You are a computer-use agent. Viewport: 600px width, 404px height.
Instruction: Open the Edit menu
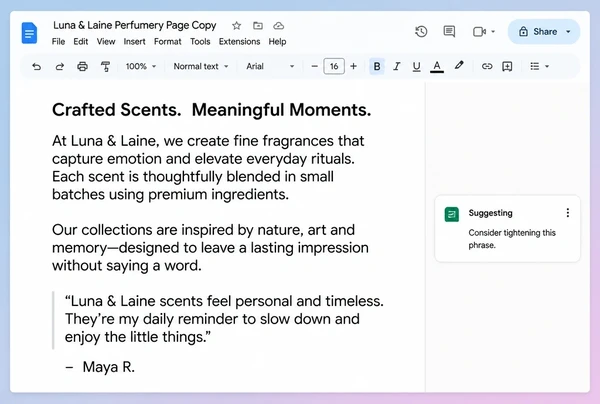coord(81,41)
